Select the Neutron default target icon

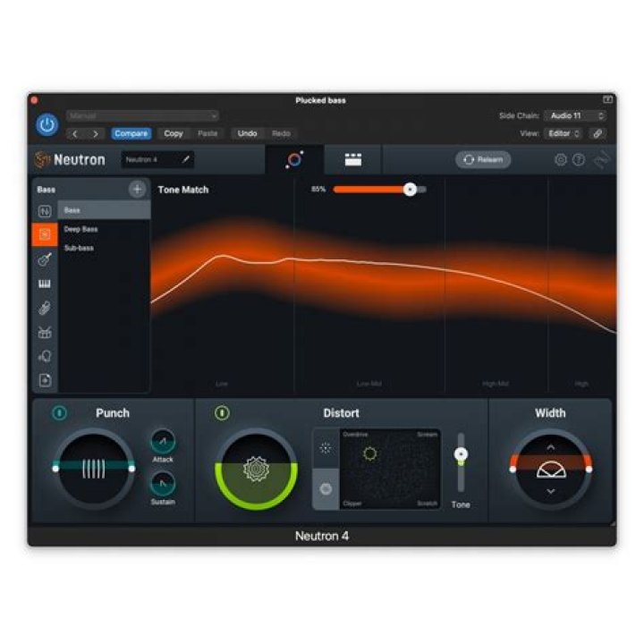coord(45,211)
